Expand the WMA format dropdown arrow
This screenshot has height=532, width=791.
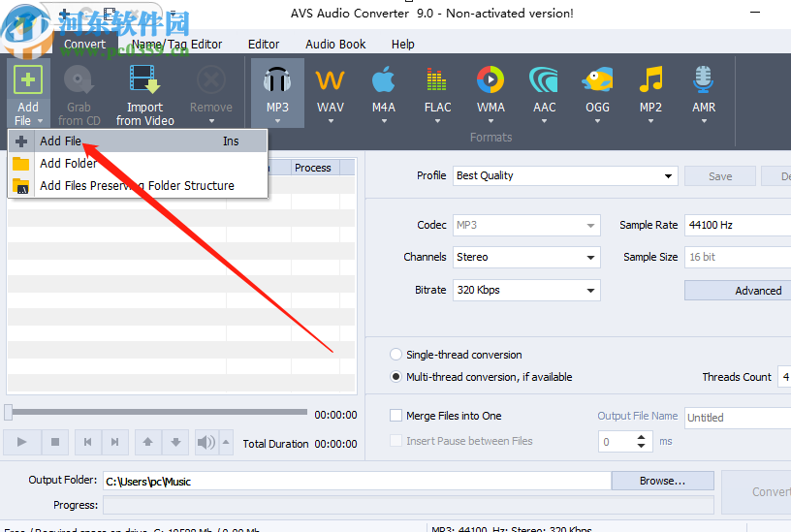point(490,121)
